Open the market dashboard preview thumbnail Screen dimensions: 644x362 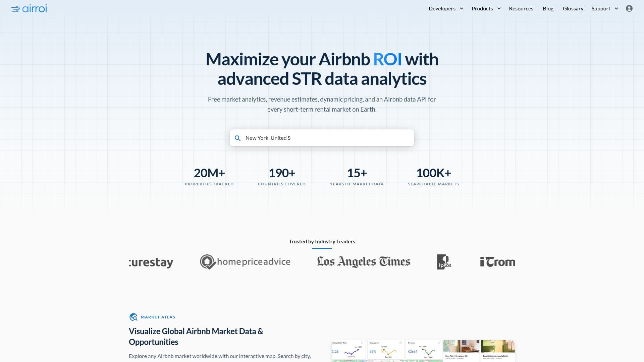(x=423, y=351)
